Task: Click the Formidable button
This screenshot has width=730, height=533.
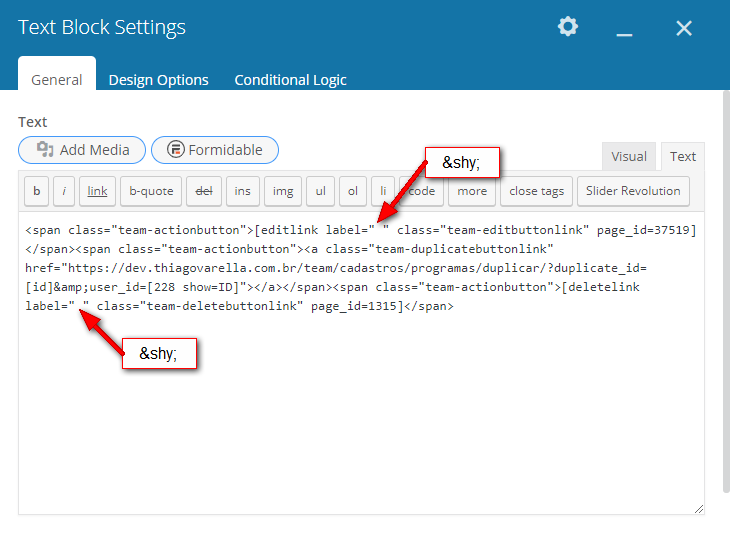Action: (x=215, y=150)
